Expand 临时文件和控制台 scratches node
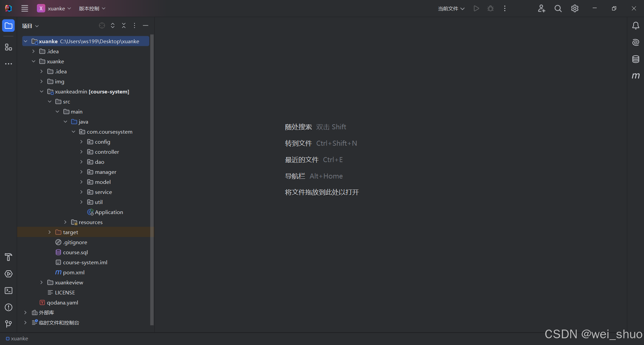This screenshot has width=644, height=345. pyautogui.click(x=25, y=323)
